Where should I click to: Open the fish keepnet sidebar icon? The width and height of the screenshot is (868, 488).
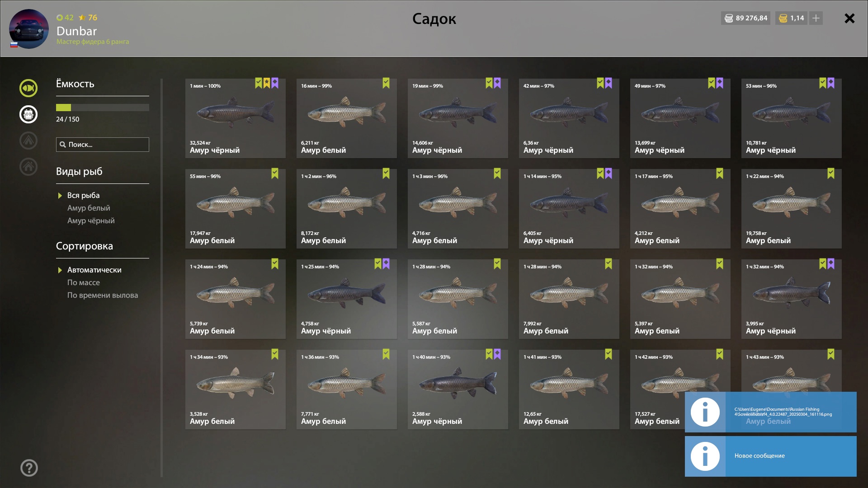[28, 88]
